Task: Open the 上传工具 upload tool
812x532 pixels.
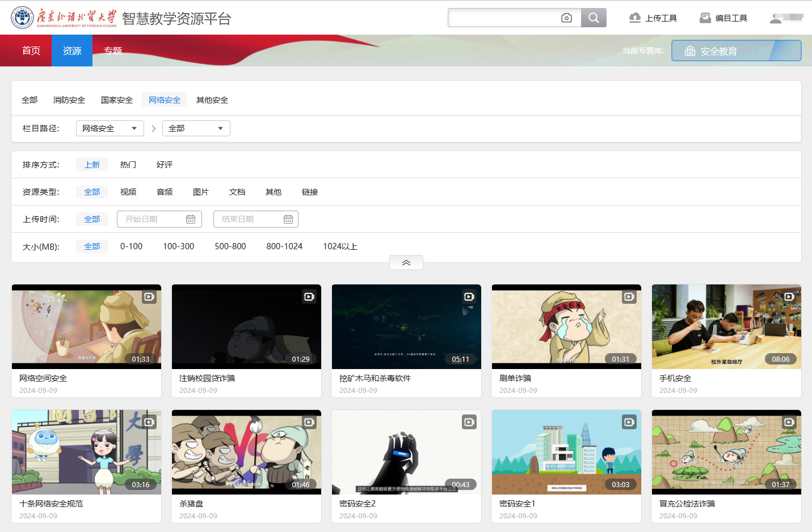Action: tap(653, 18)
